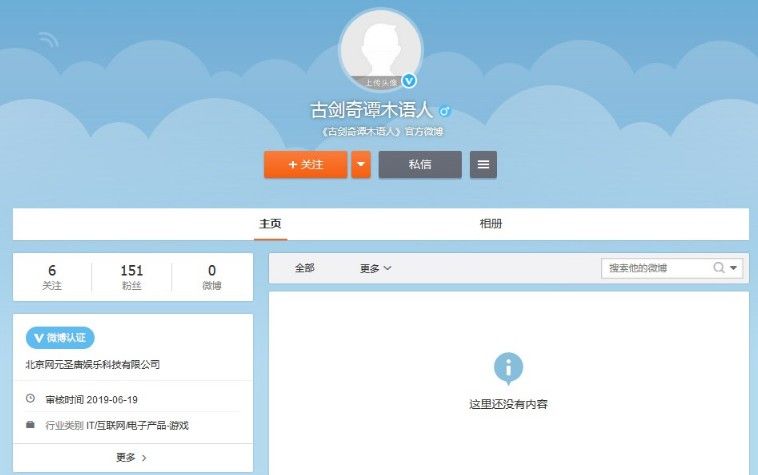The height and width of the screenshot is (475, 758).
Task: Click the text 审核时间 2019-06-19
Action: point(91,400)
